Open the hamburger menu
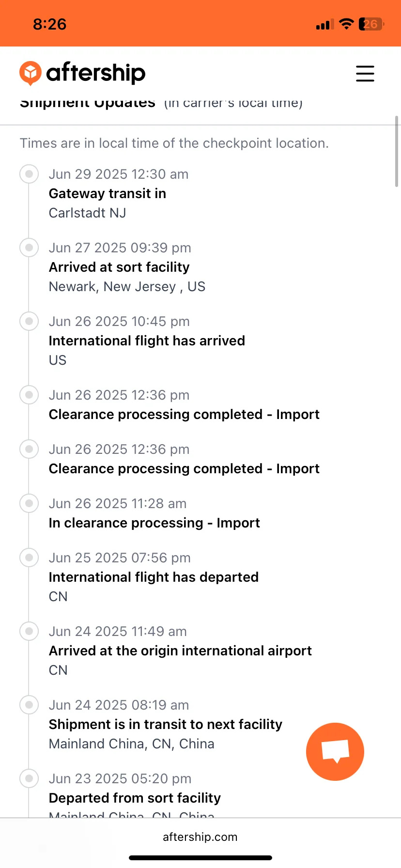This screenshot has width=401, height=868. 365,74
